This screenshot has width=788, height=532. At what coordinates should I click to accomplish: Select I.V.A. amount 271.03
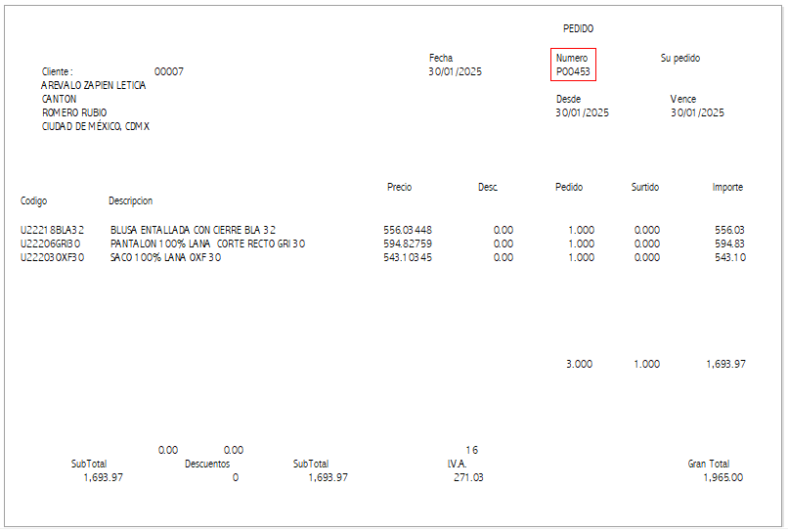pyautogui.click(x=468, y=477)
